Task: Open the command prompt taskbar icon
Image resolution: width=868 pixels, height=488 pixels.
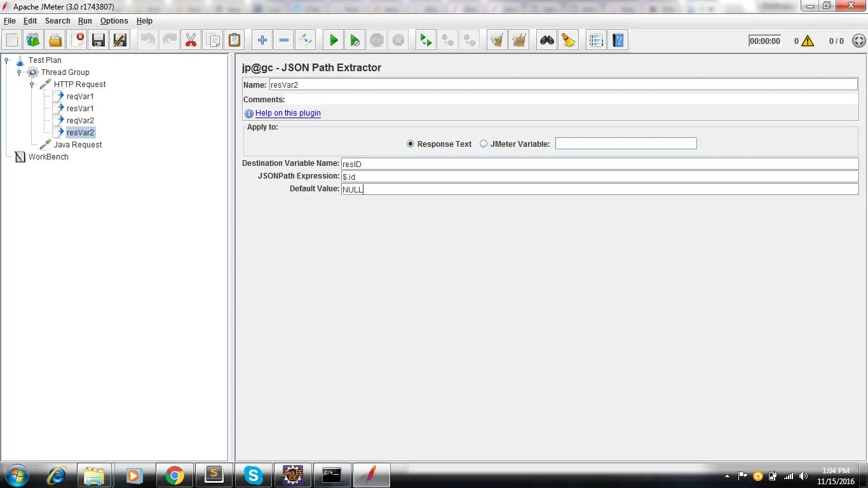Action: point(332,475)
